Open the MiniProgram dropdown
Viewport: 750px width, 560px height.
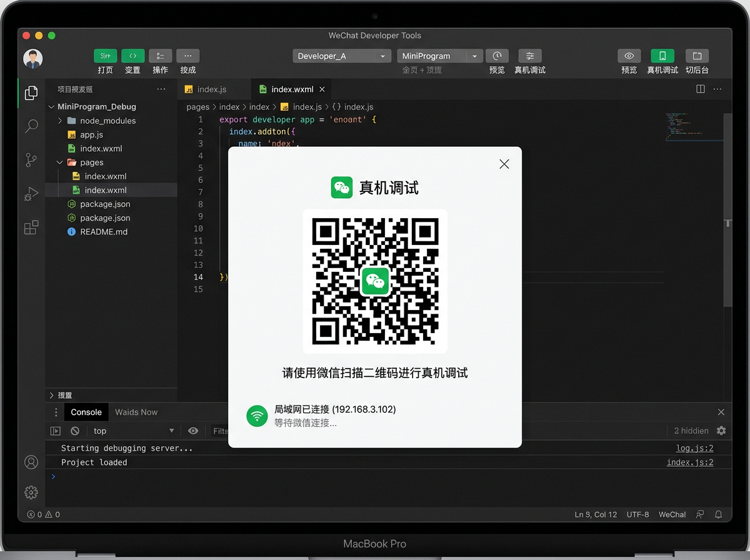tap(440, 56)
